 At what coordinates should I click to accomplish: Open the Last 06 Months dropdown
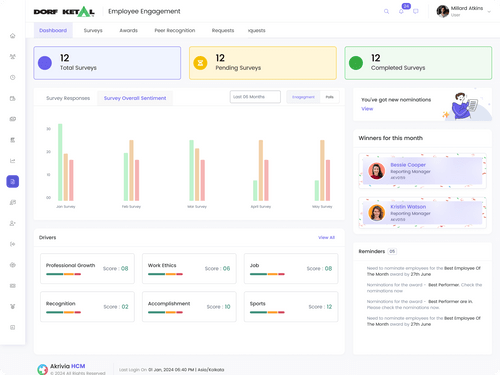[255, 97]
